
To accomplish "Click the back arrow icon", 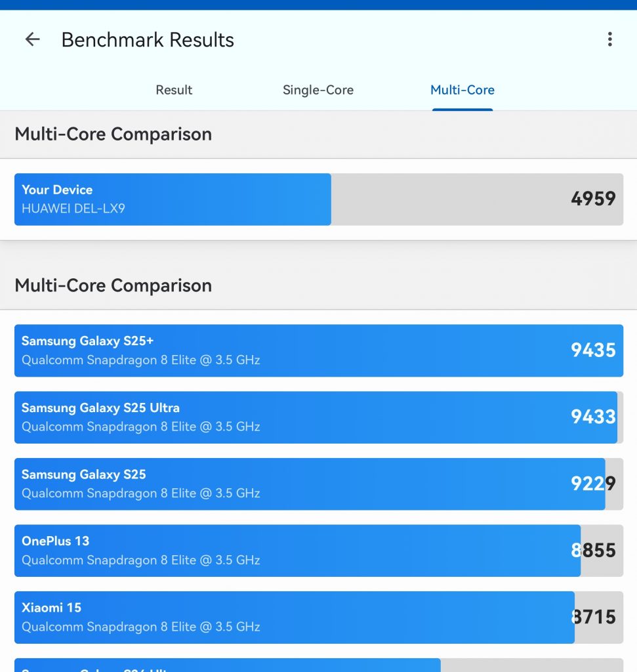I will (31, 39).
